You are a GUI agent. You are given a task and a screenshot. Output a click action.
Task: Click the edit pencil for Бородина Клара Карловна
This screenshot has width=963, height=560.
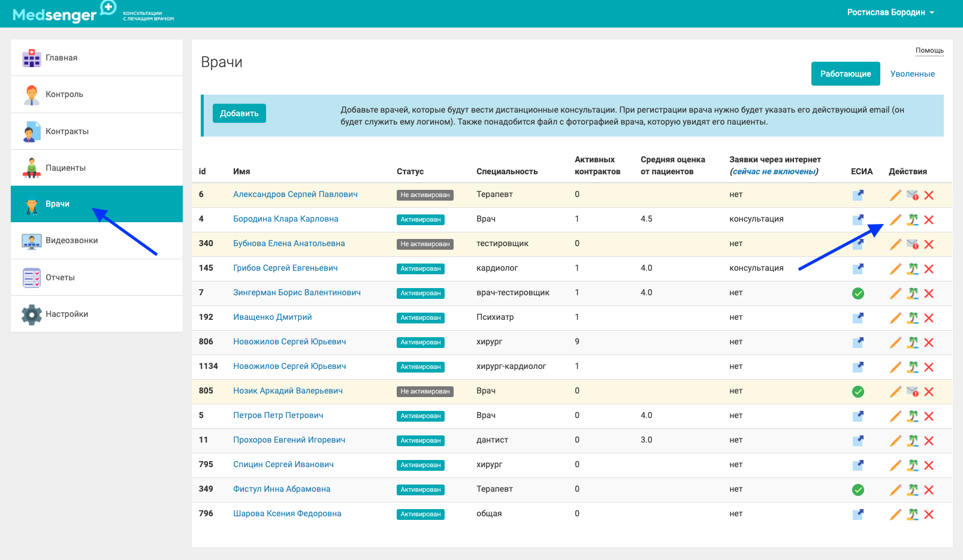(x=895, y=220)
